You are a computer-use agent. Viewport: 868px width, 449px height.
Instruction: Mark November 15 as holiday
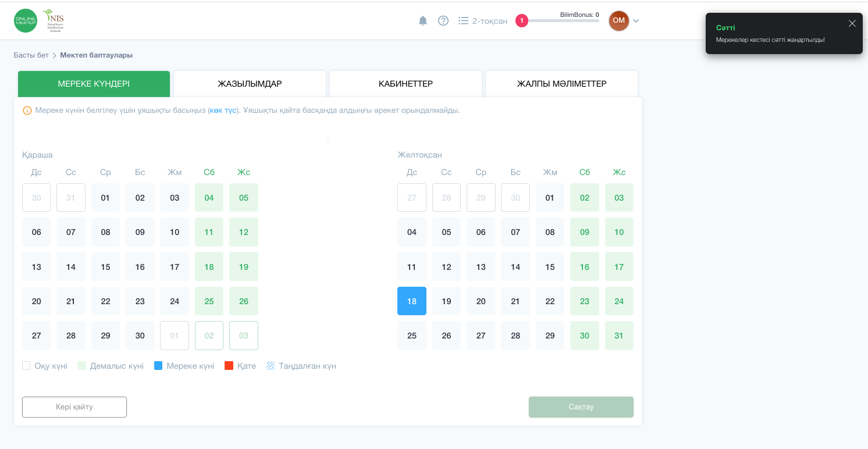[x=105, y=267]
